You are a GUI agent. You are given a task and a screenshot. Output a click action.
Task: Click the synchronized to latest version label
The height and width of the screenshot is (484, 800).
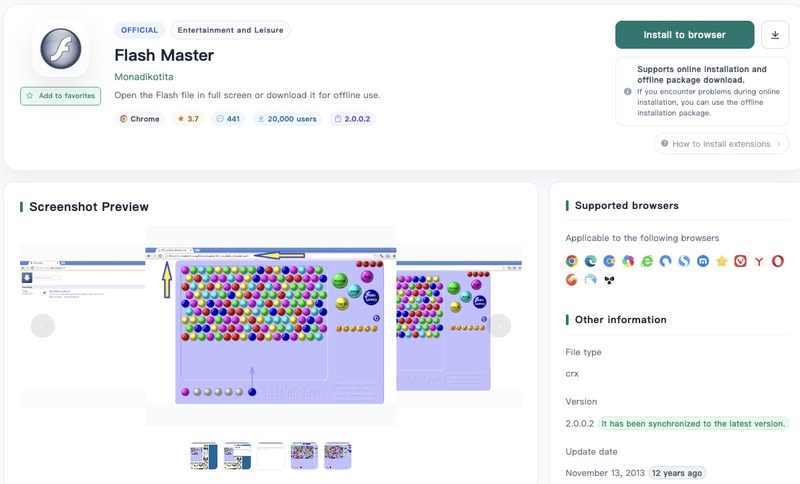click(693, 423)
